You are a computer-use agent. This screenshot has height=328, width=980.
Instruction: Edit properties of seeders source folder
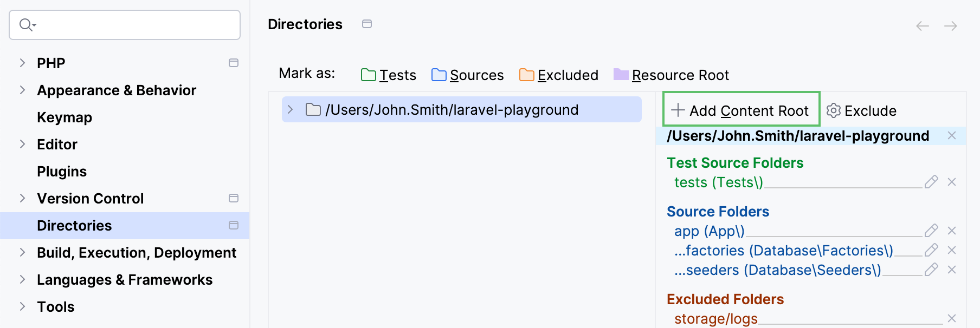point(931,270)
